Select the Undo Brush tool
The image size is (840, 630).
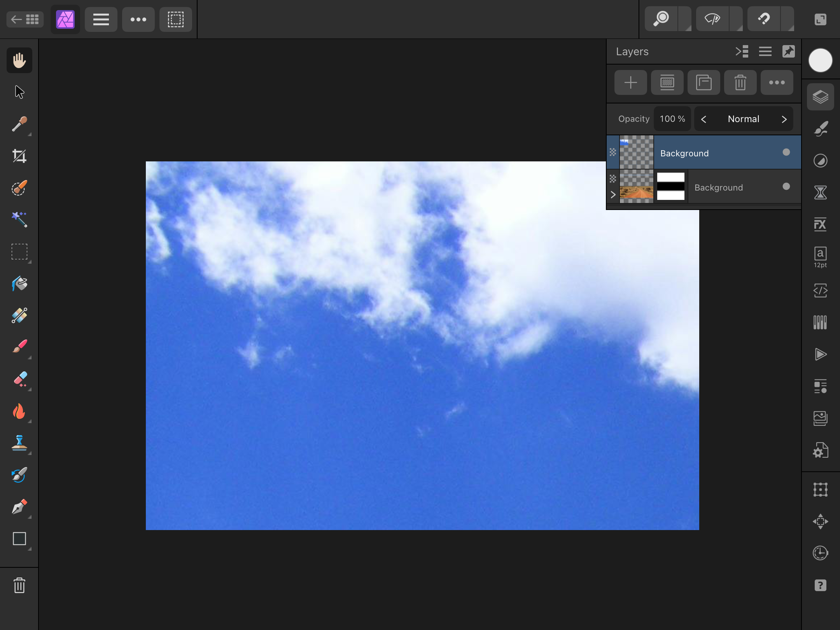19,475
